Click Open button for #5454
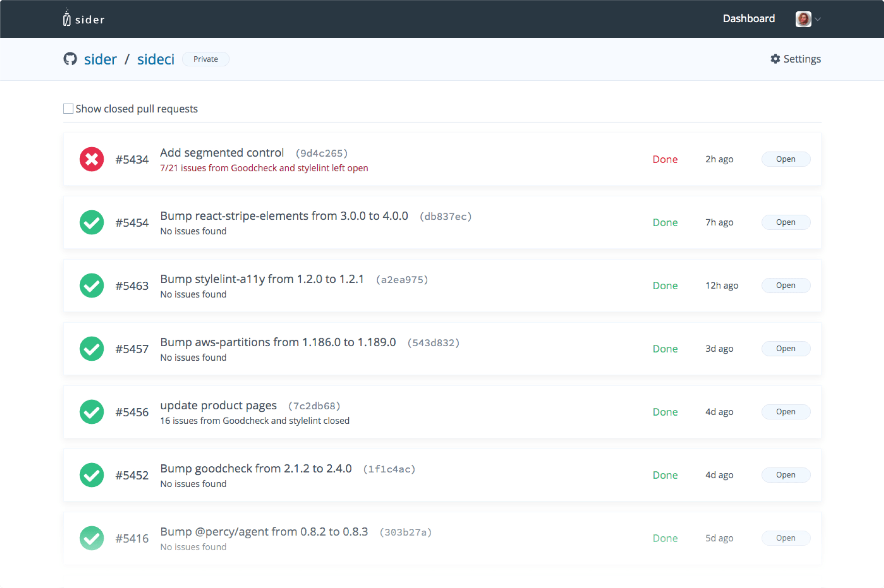The image size is (884, 588). coord(786,222)
